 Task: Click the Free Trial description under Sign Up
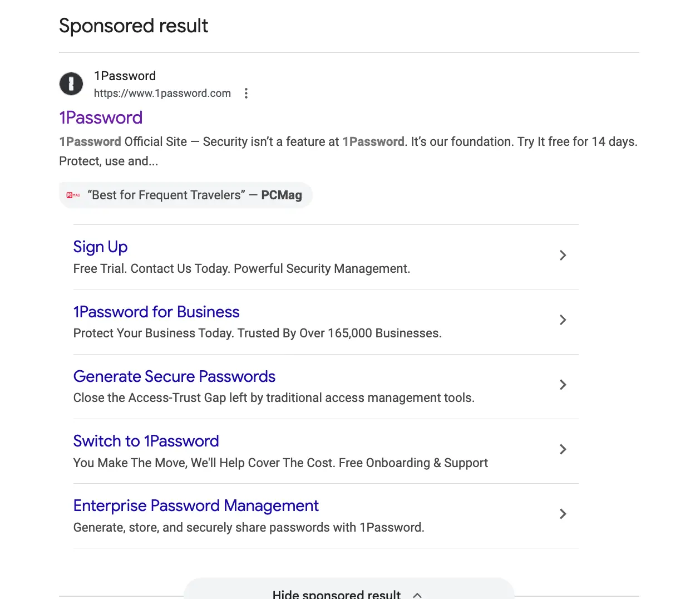(x=241, y=268)
